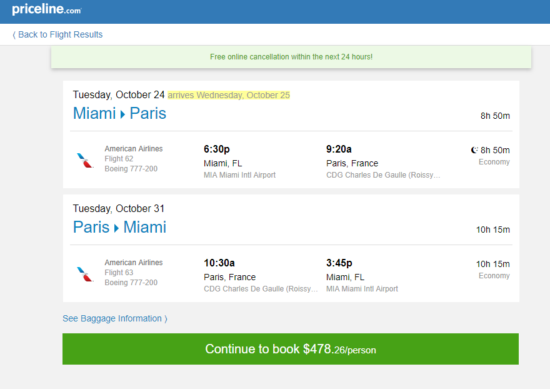Click truncated CDG Charles De Gaulle arrival airport
Viewport: 550px width, 389px height.
(x=383, y=175)
